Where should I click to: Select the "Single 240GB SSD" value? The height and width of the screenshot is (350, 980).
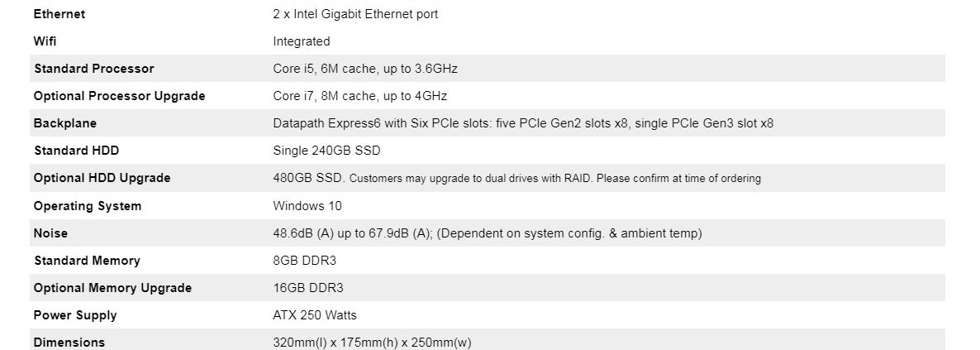click(326, 151)
